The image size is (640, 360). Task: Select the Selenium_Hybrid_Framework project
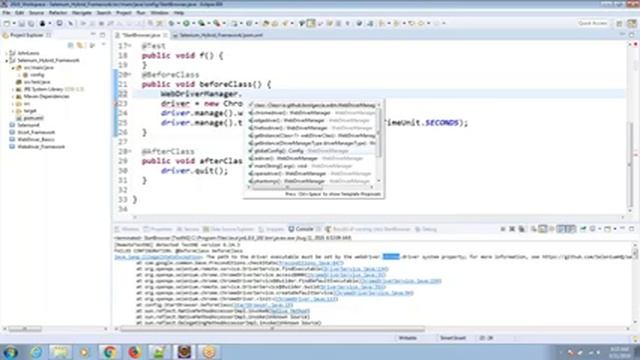(48, 60)
